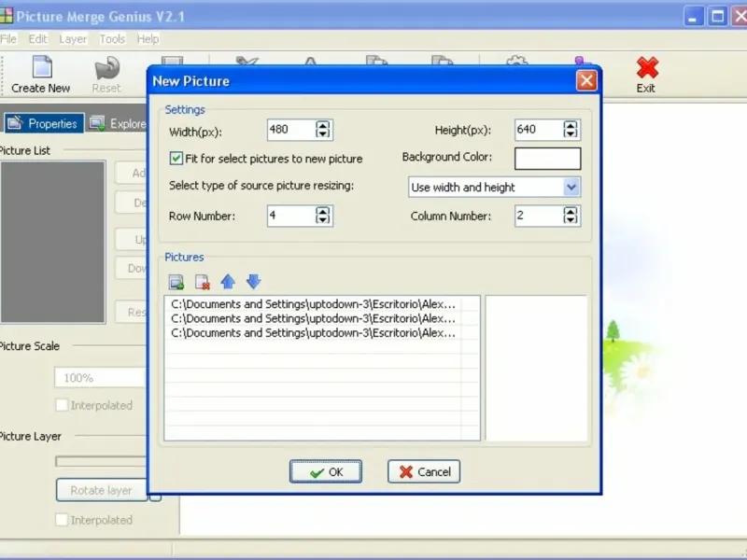Toggle the Interpolated checkbox under Picture Scale
747x560 pixels.
[x=62, y=405]
